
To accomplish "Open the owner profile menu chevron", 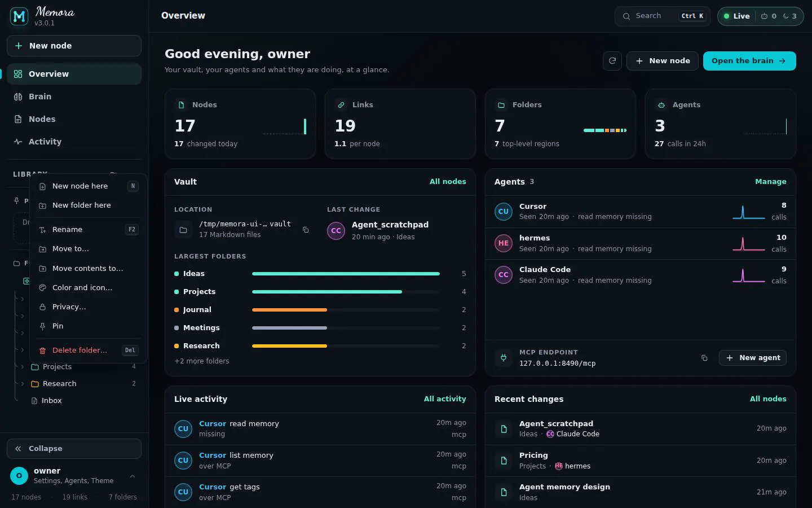I will click(x=133, y=476).
